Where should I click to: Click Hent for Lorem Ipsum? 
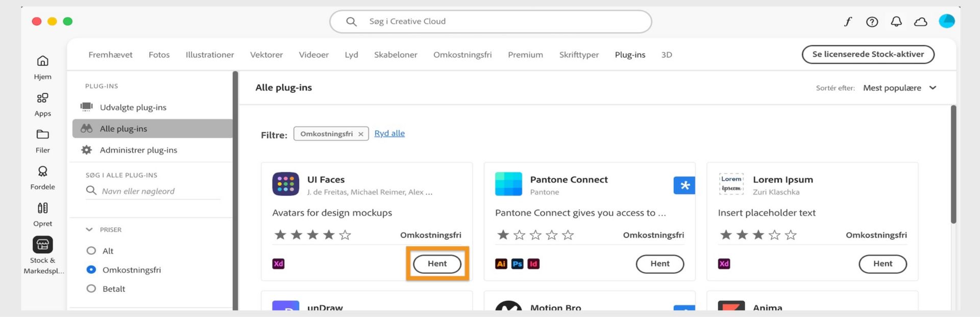(883, 264)
